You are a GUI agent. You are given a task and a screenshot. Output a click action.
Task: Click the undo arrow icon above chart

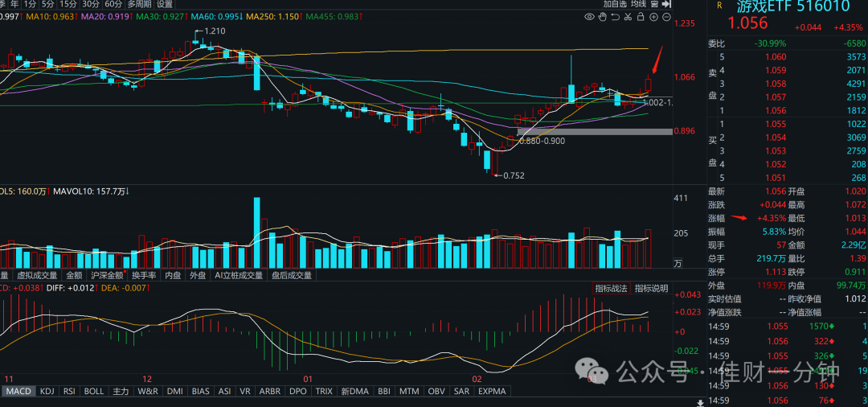click(x=616, y=17)
